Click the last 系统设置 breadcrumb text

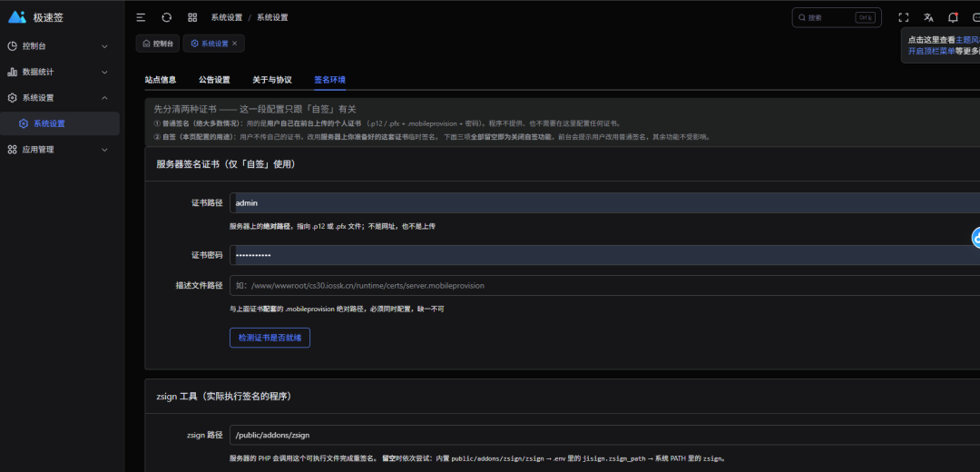(272, 17)
